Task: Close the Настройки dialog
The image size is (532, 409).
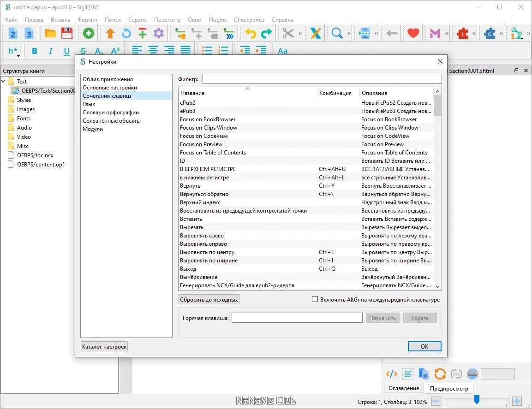Action: [x=440, y=61]
